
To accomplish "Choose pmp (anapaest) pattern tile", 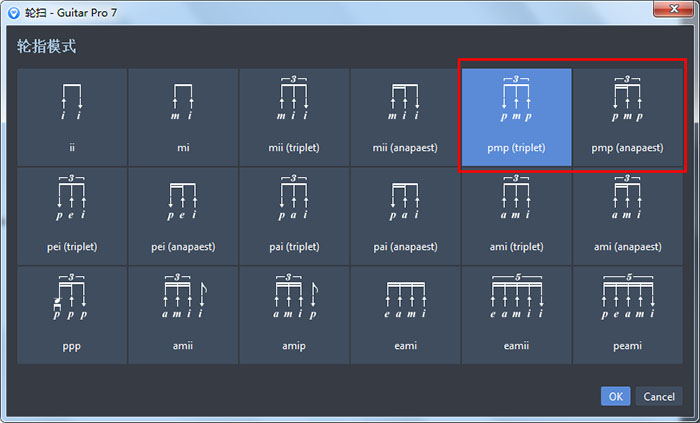I will (627, 117).
